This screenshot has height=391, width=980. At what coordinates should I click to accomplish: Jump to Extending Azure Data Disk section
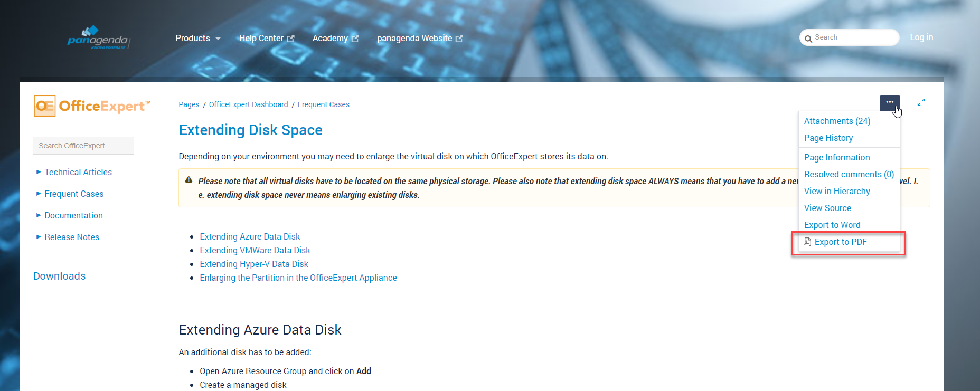point(250,236)
